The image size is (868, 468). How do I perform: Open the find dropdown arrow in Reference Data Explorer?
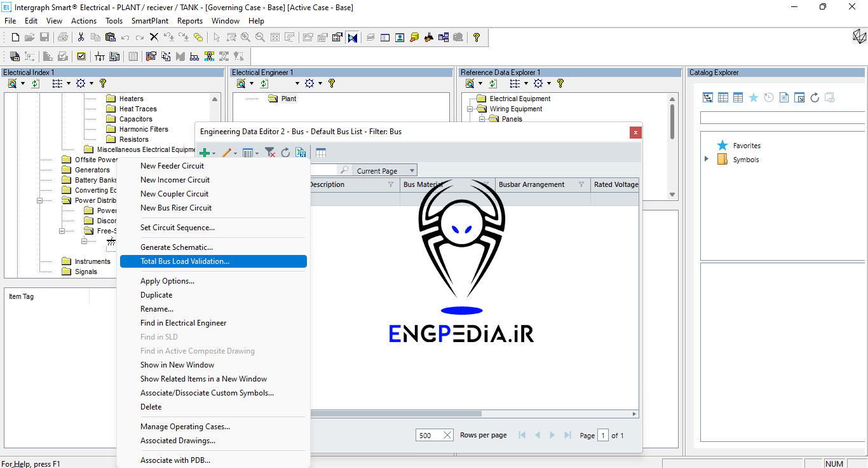(x=480, y=83)
